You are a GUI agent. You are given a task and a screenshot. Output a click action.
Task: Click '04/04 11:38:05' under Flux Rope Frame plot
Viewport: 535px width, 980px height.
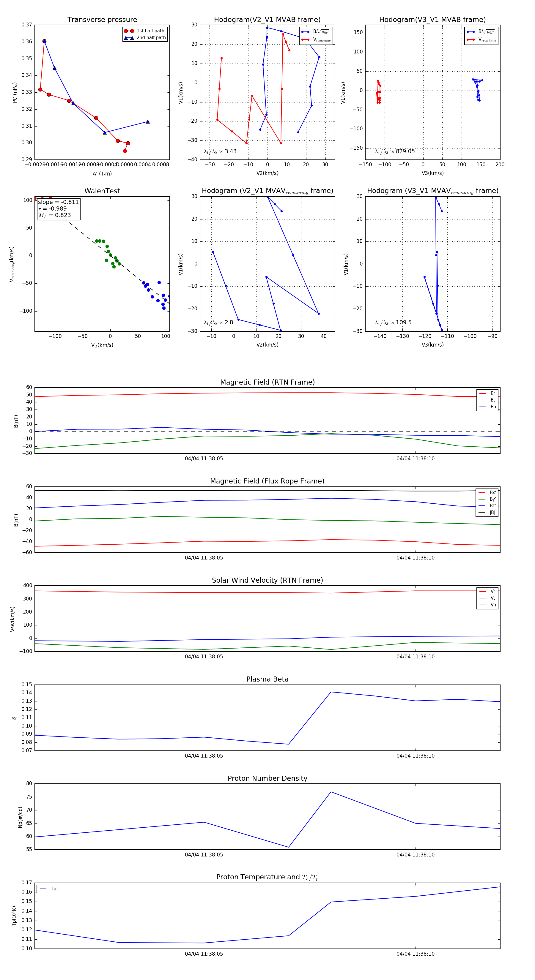click(204, 558)
